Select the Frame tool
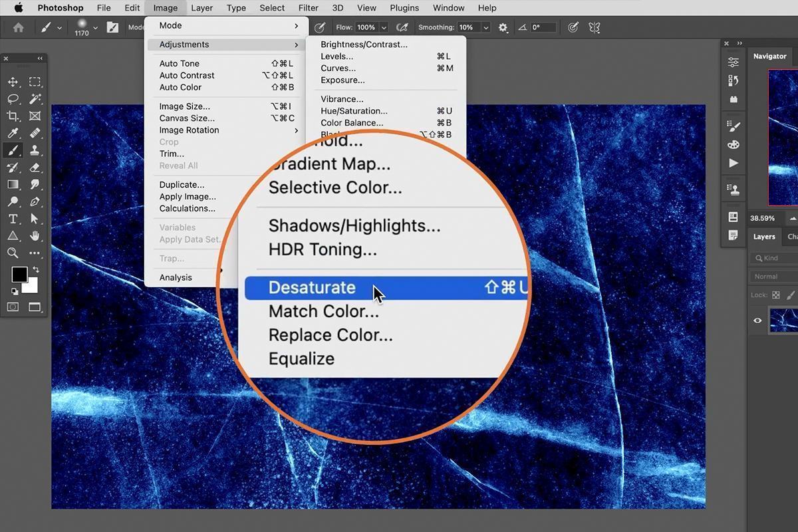 coord(35,116)
